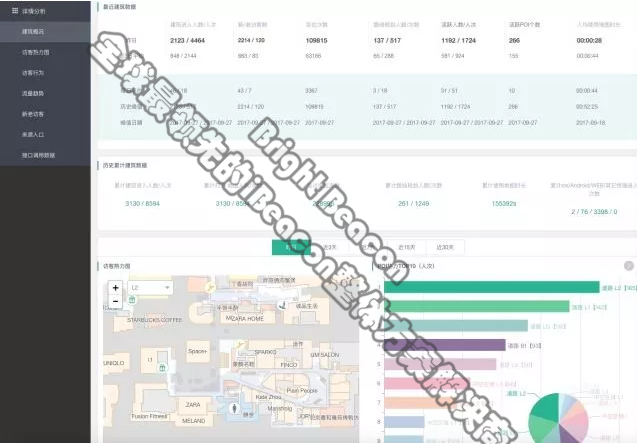Click the pink slice of pie chart
637x444 pixels.
577,422
